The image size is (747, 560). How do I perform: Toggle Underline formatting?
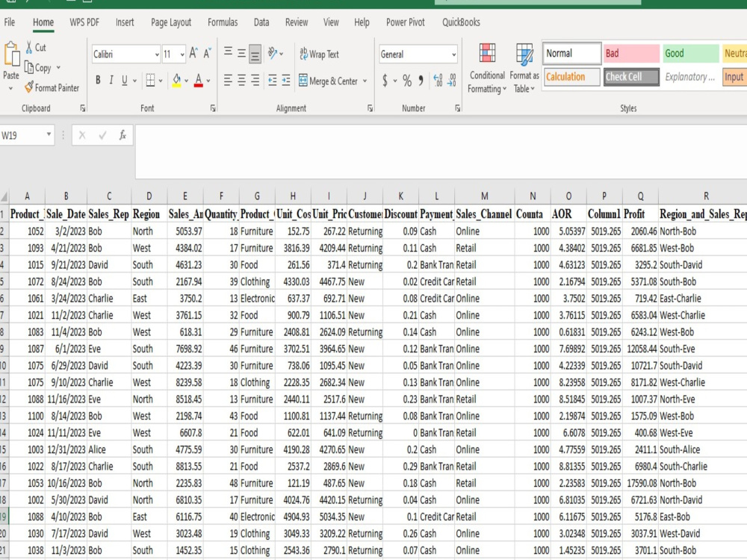tap(124, 80)
